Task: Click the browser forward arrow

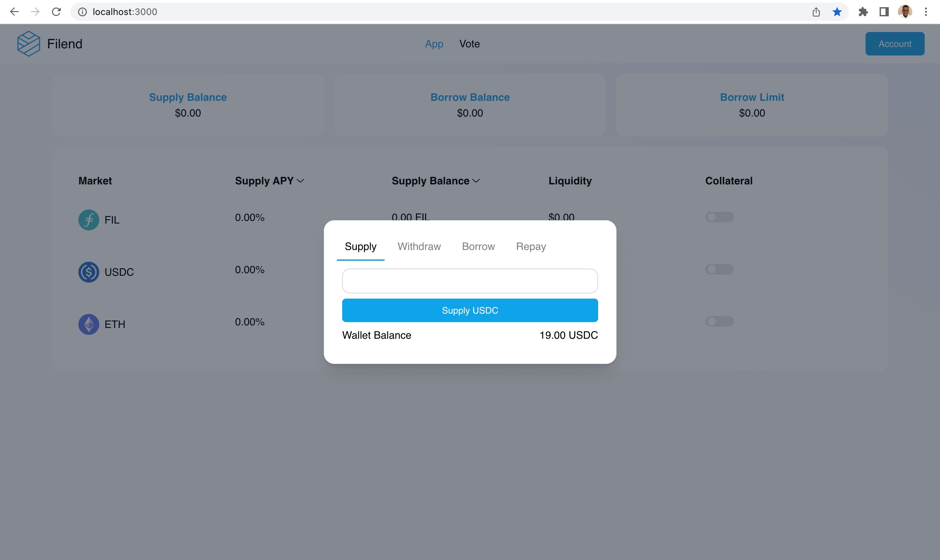Action: pyautogui.click(x=35, y=12)
